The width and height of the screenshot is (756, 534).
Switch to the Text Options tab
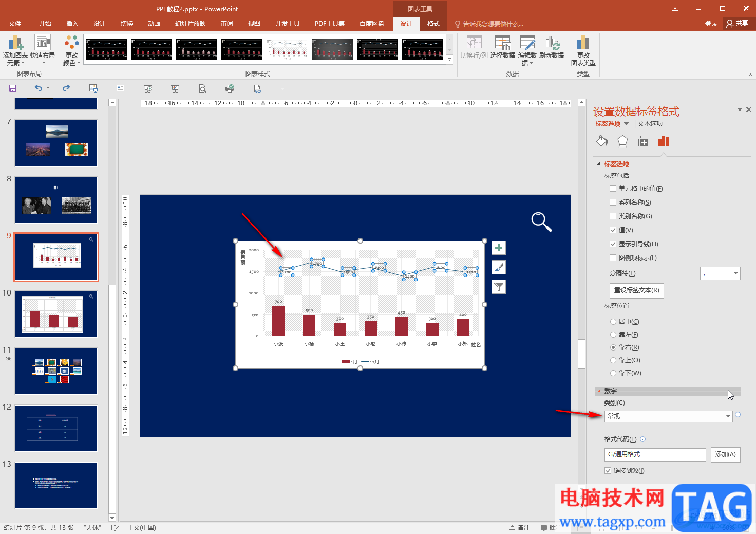(650, 124)
